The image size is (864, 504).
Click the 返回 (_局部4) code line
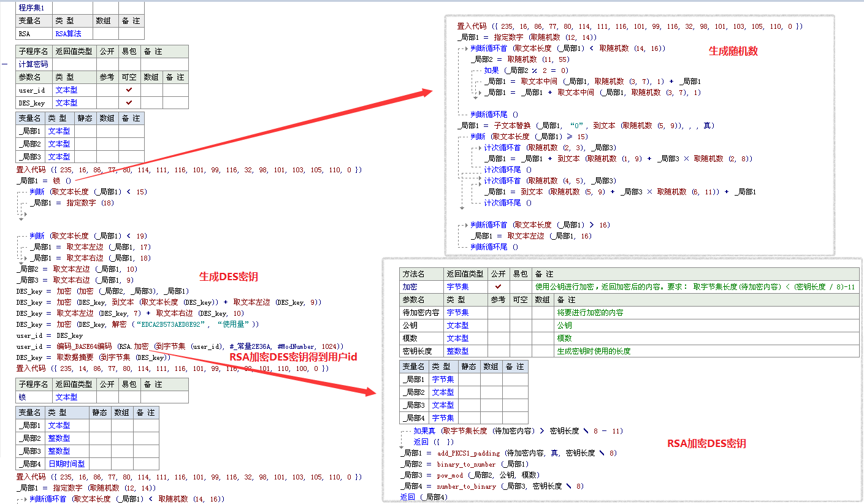point(424,497)
